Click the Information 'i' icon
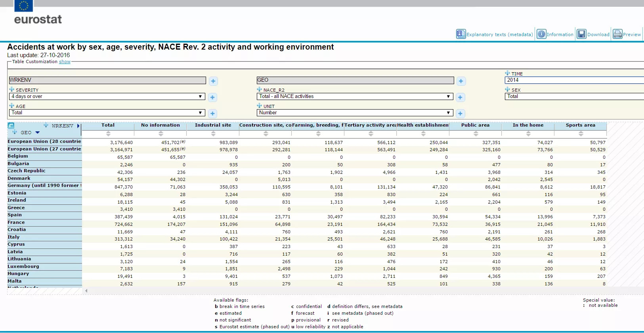The image size is (644, 333). click(x=541, y=34)
